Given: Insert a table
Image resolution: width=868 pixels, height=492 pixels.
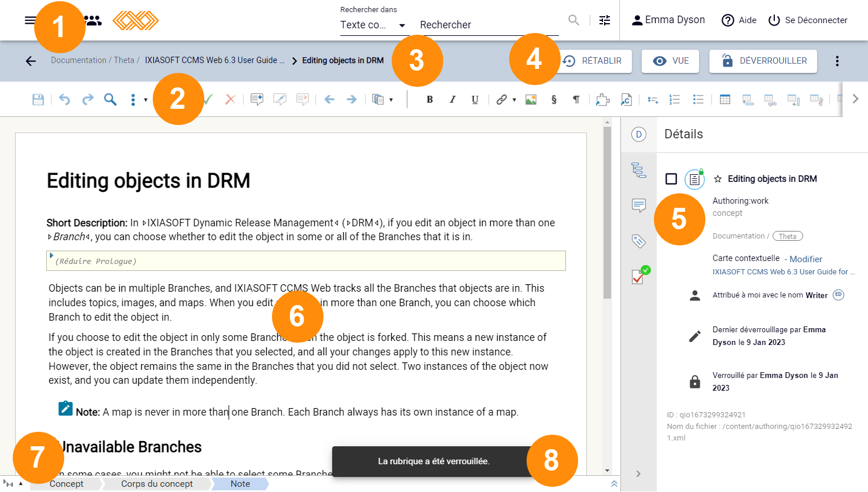Looking at the screenshot, I should pos(725,100).
